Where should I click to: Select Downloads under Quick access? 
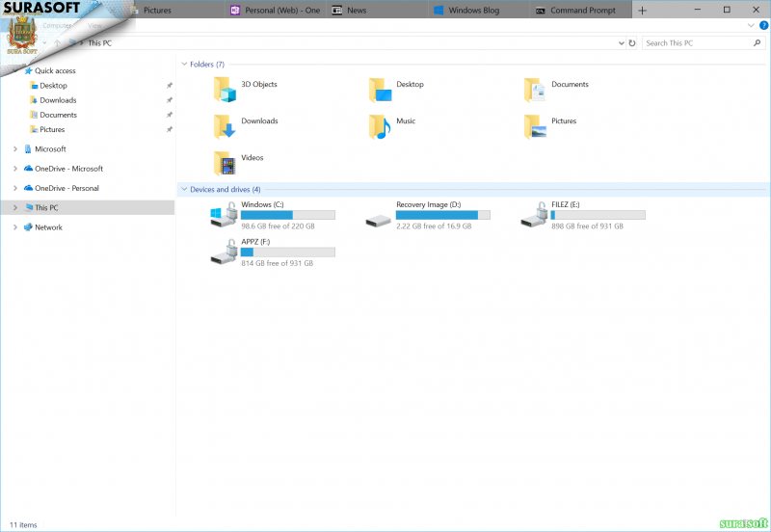[x=58, y=100]
